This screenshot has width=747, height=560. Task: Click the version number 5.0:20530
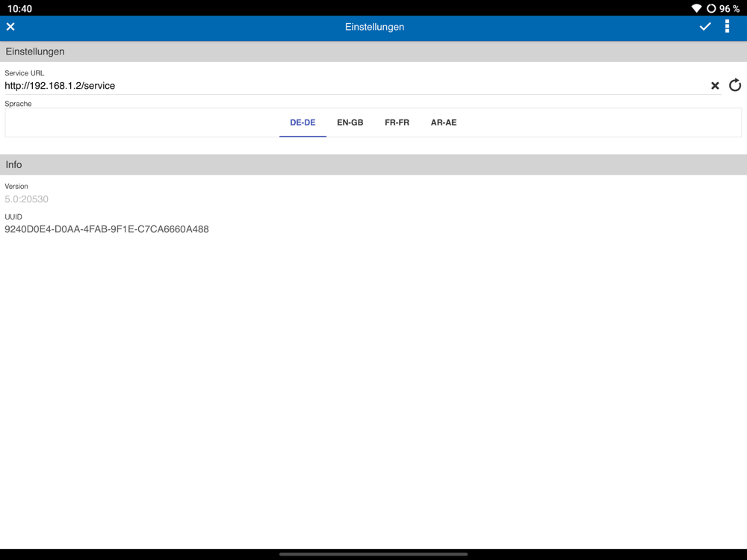click(26, 199)
